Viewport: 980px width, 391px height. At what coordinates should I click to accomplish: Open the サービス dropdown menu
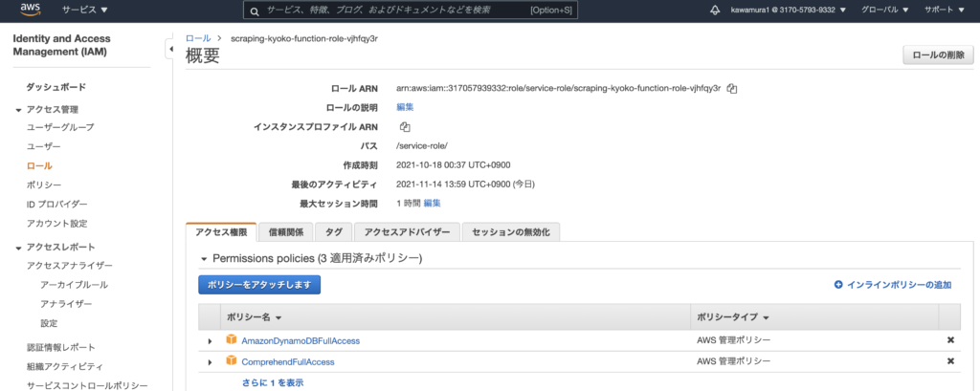[x=85, y=10]
